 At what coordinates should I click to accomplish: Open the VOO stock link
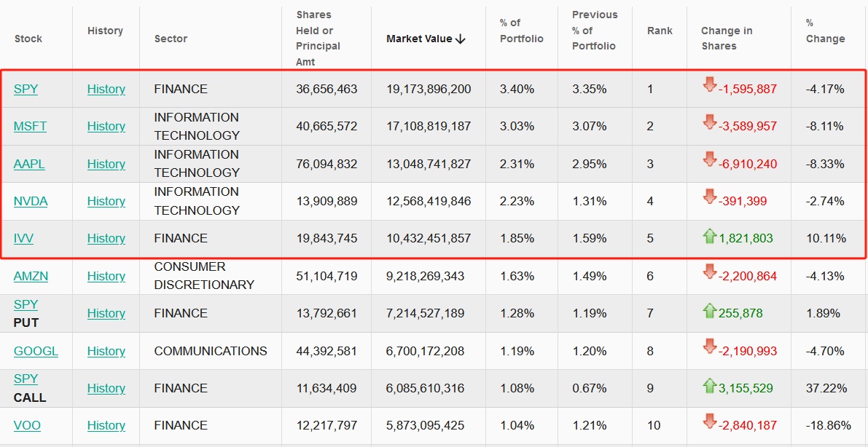click(27, 425)
